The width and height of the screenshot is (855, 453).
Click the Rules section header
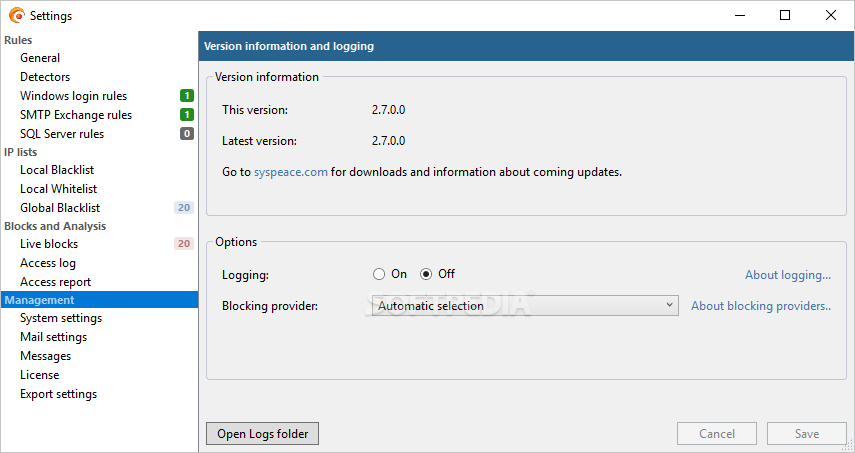[18, 40]
